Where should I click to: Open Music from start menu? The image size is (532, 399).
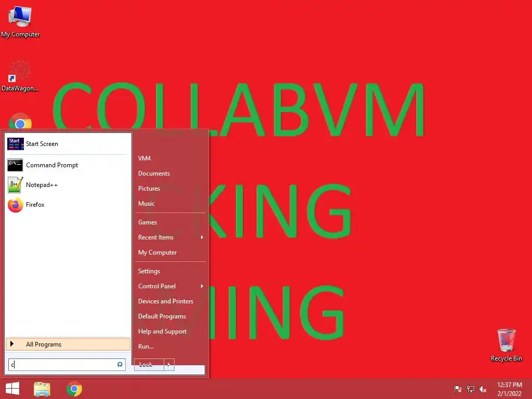pyautogui.click(x=146, y=204)
